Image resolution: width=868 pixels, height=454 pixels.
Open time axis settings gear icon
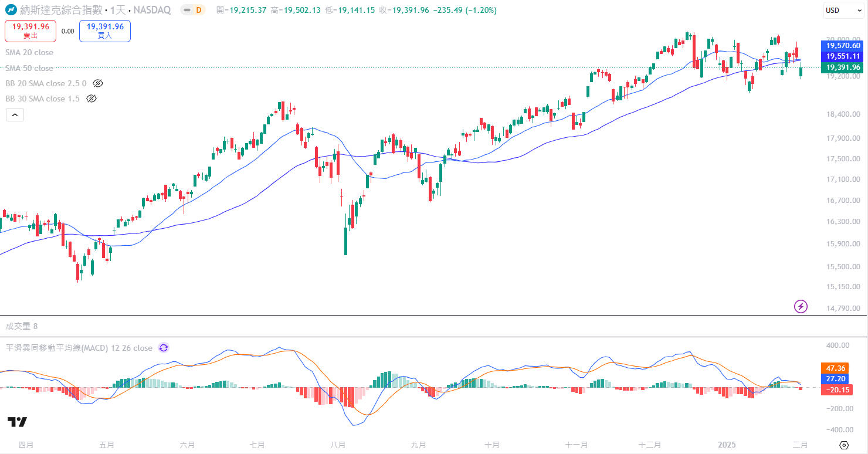point(844,445)
